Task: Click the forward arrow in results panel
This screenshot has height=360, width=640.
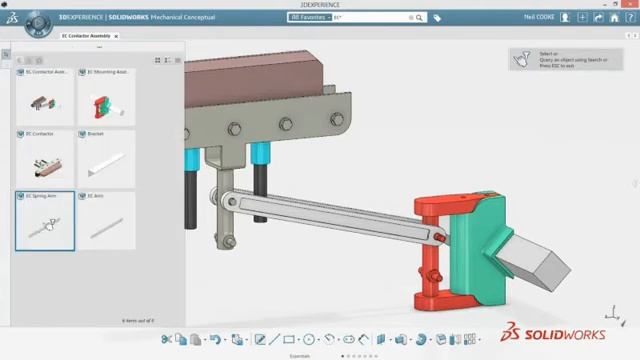Action: (29, 60)
